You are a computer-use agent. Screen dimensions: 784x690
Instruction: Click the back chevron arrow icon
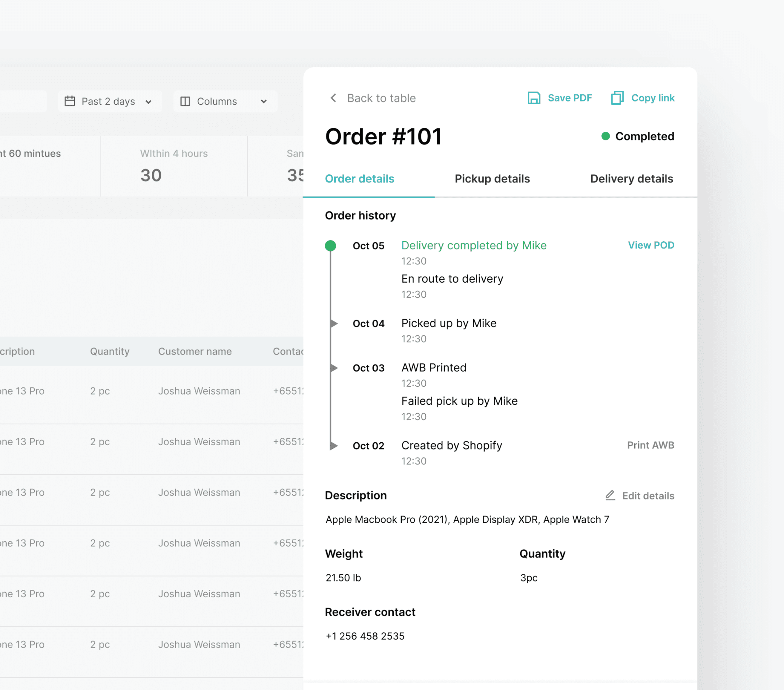point(333,98)
